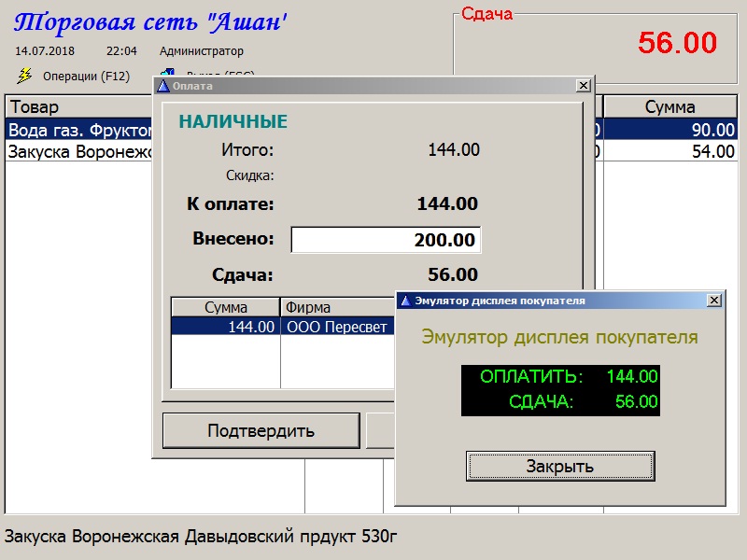Screen dimensions: 747x560
Task: Click the Сумма column header in receipt table
Action: [669, 108]
